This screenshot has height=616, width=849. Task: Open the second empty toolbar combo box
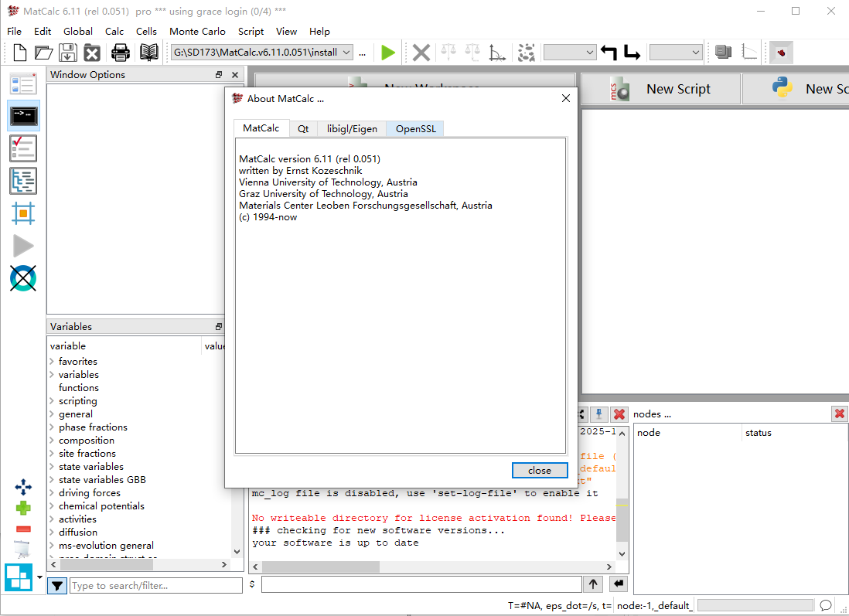[675, 53]
